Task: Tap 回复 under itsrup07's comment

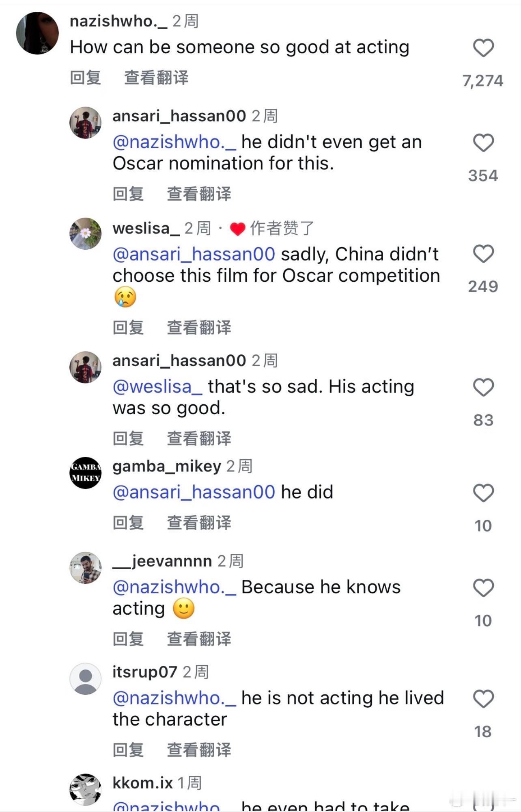Action: (128, 749)
